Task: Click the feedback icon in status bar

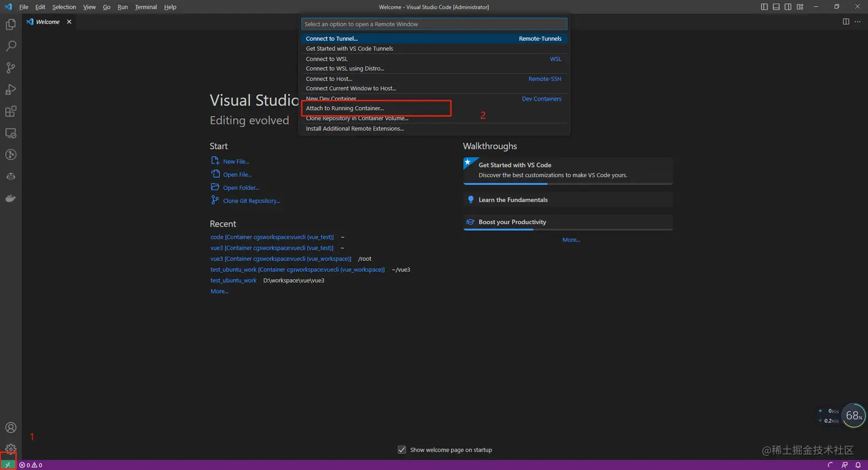Action: pyautogui.click(x=844, y=465)
